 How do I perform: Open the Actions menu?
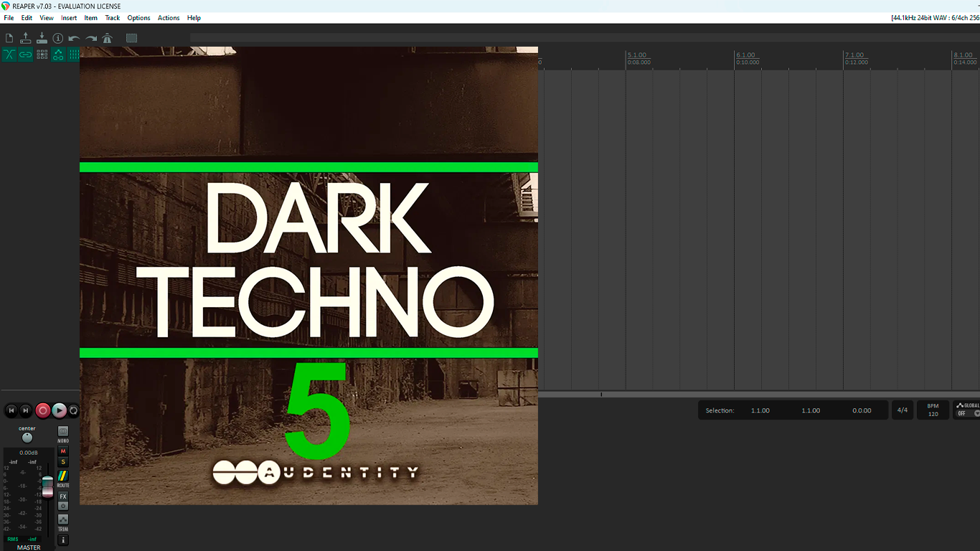[169, 18]
